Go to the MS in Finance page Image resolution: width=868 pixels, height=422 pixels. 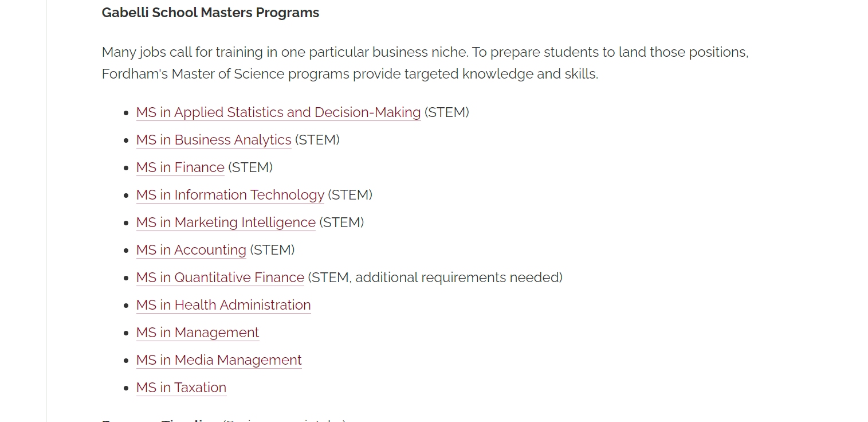pyautogui.click(x=180, y=167)
